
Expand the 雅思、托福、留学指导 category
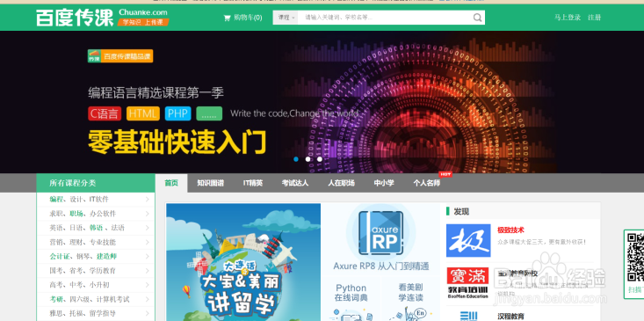[96, 314]
